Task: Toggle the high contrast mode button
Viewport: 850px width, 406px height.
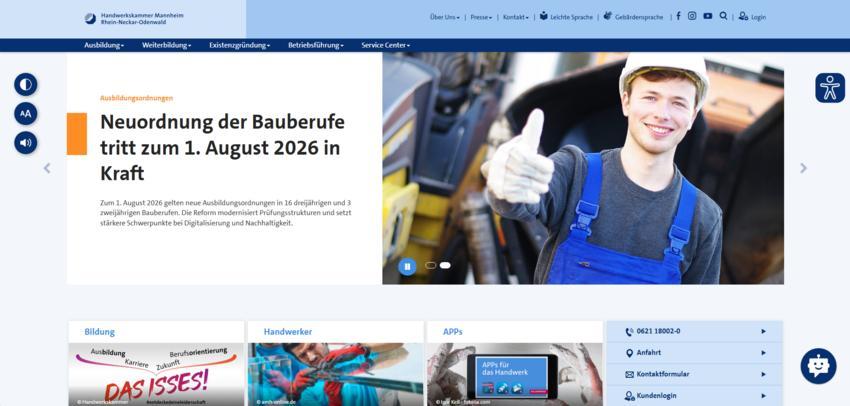Action: coord(25,85)
